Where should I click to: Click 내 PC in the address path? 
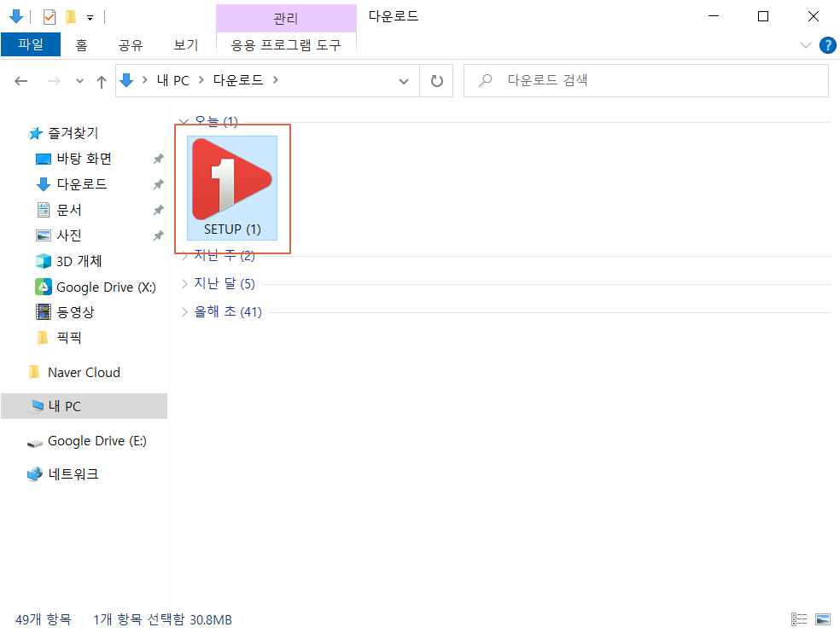pyautogui.click(x=173, y=80)
